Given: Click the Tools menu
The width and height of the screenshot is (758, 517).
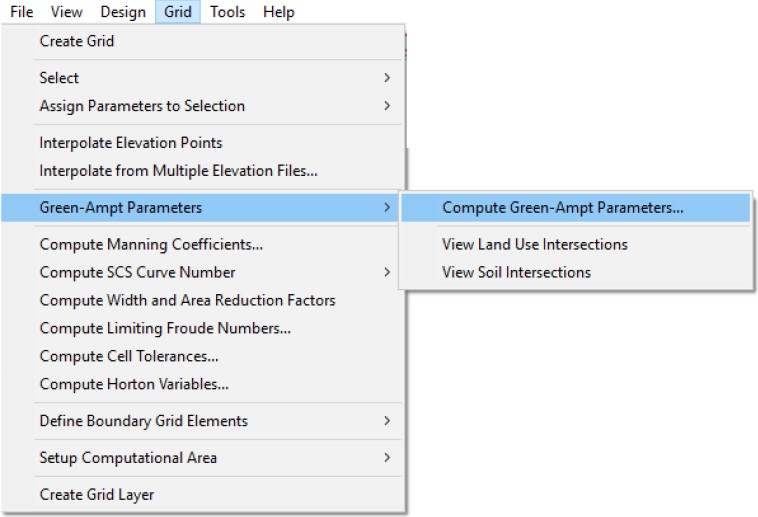Looking at the screenshot, I should click(228, 12).
